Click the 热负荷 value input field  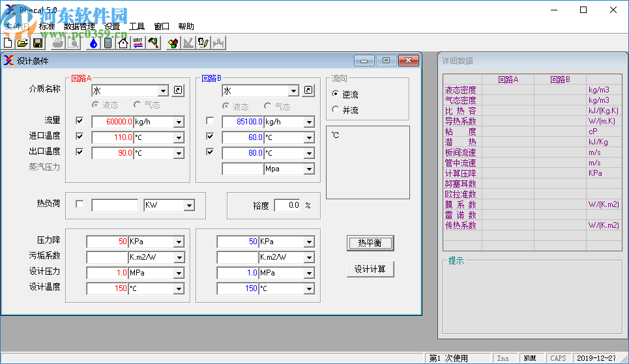tap(115, 205)
